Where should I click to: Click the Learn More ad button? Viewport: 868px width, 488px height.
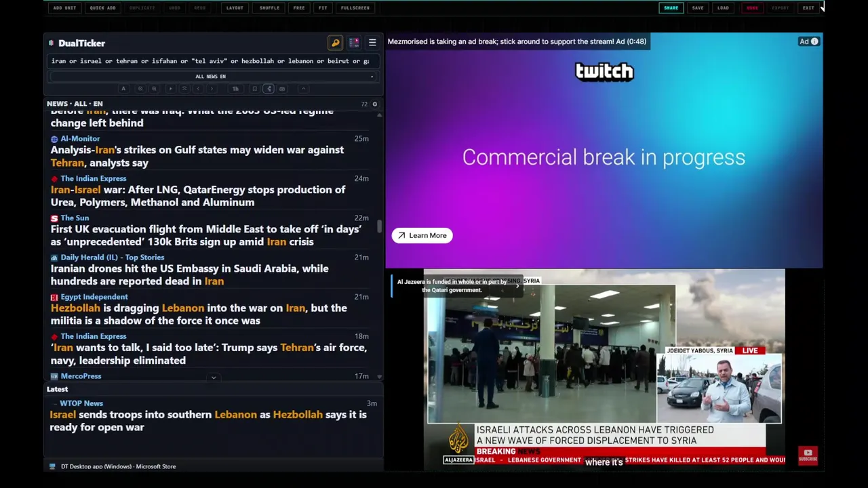(422, 235)
